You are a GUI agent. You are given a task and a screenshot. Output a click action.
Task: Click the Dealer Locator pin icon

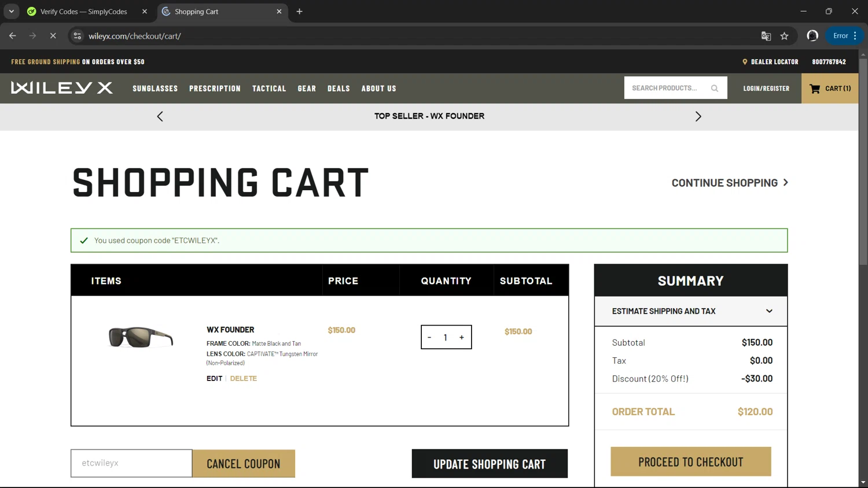coord(745,62)
